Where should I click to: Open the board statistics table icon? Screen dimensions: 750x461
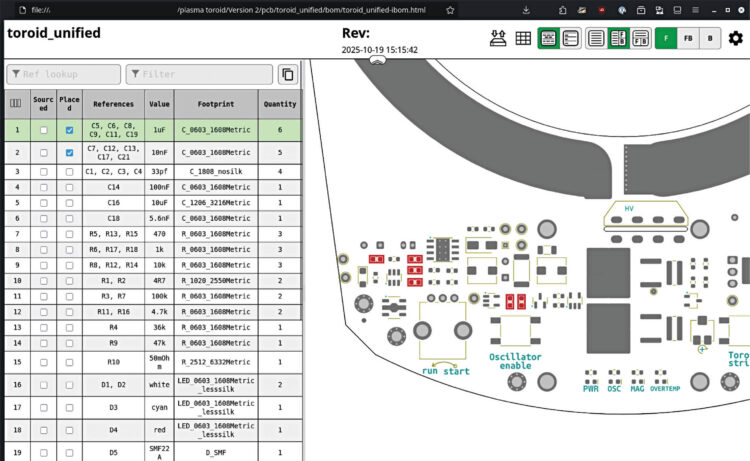[x=523, y=39]
